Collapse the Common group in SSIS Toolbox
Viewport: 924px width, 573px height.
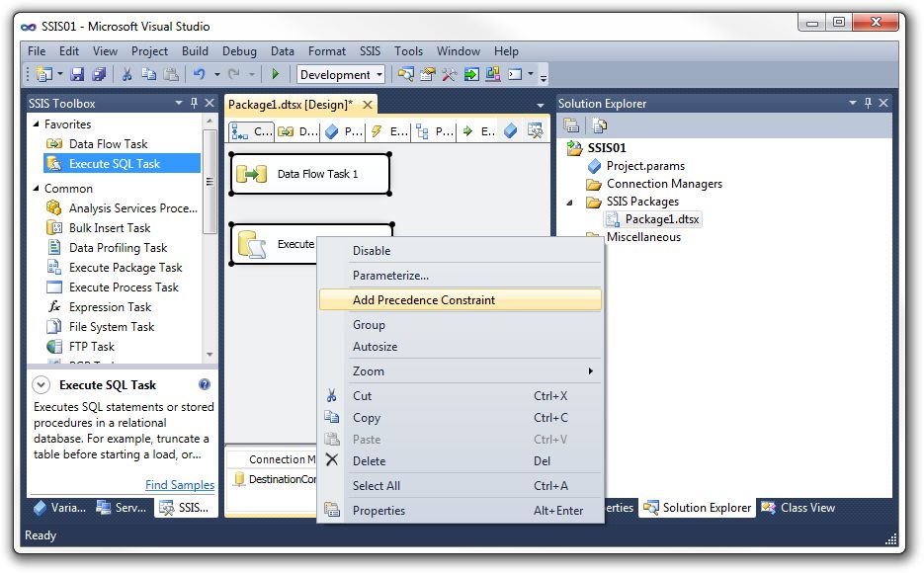click(x=36, y=189)
